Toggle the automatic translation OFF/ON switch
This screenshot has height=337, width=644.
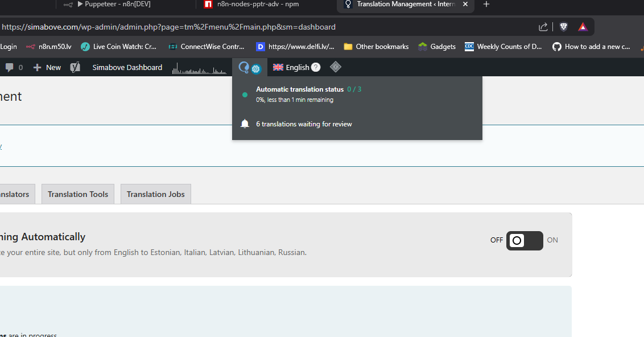point(525,240)
